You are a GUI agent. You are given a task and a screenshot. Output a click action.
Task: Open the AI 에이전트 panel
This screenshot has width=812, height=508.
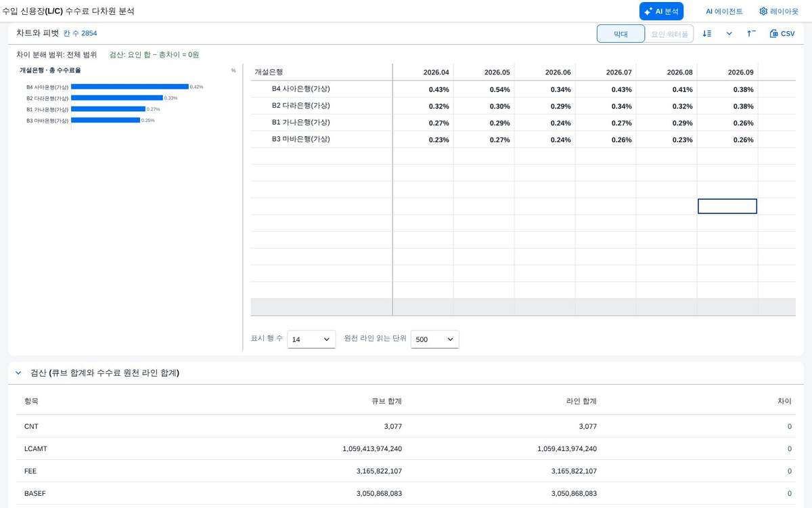(x=724, y=12)
